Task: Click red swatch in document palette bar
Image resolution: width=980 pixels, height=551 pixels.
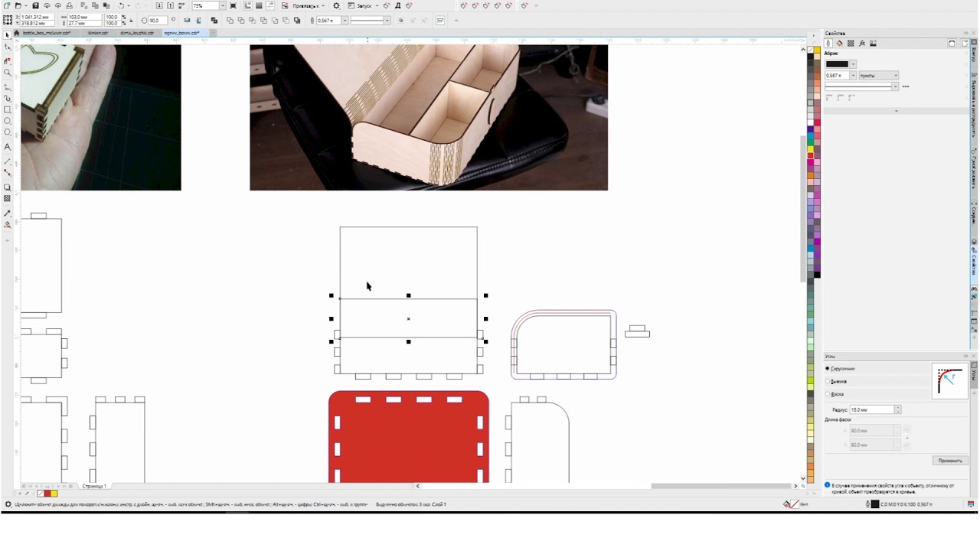Action: click(x=47, y=494)
